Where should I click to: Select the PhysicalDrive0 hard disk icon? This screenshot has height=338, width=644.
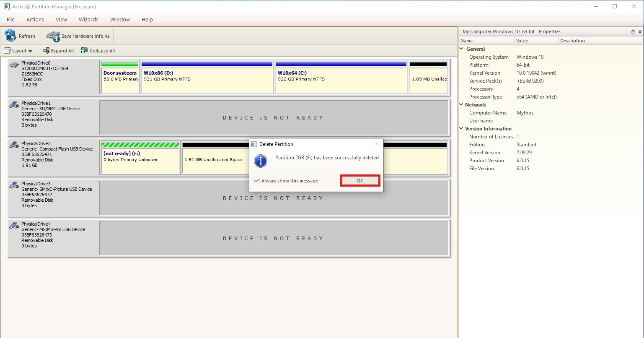[x=14, y=65]
